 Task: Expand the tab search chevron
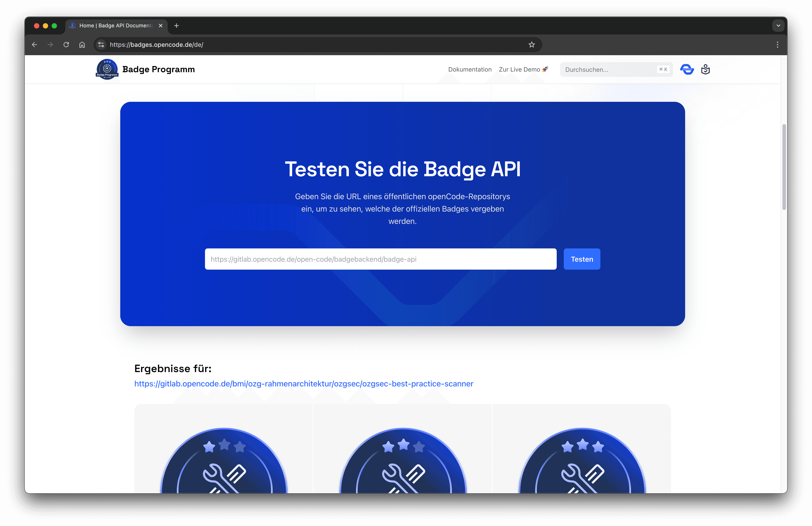[x=778, y=26]
